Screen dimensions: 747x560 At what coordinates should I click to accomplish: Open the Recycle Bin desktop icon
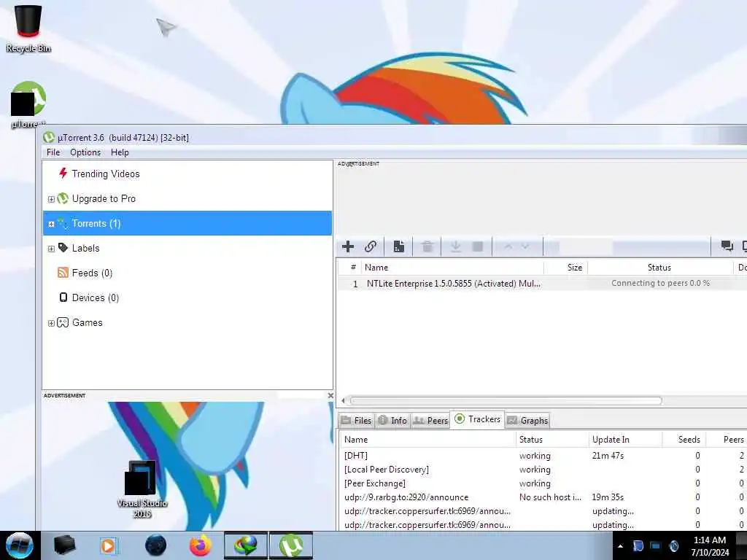[x=28, y=28]
